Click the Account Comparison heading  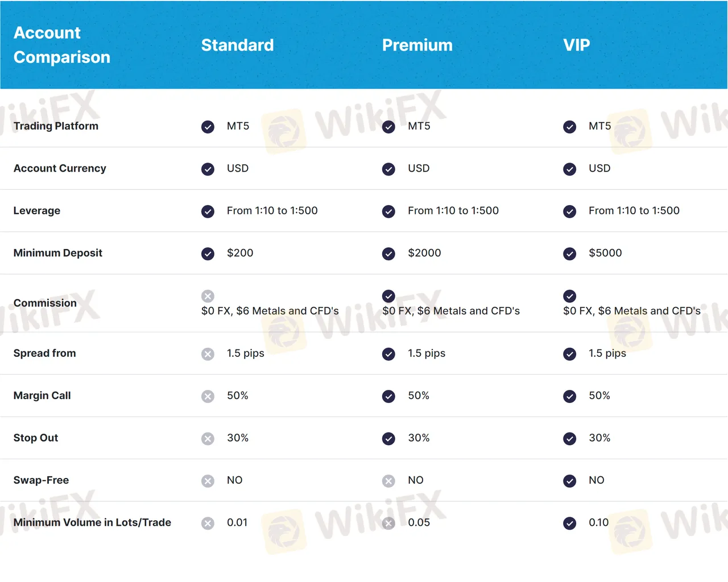click(x=61, y=45)
